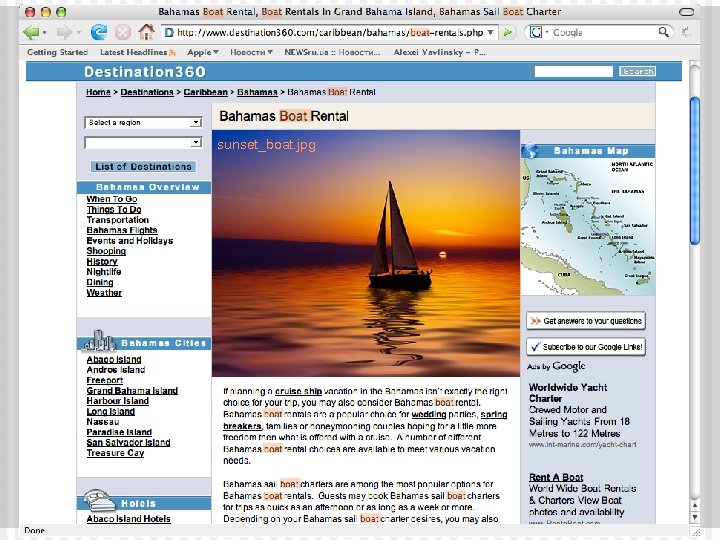Image resolution: width=720 pixels, height=540 pixels.
Task: Open the 'Things To Do' link
Action: coord(114,209)
